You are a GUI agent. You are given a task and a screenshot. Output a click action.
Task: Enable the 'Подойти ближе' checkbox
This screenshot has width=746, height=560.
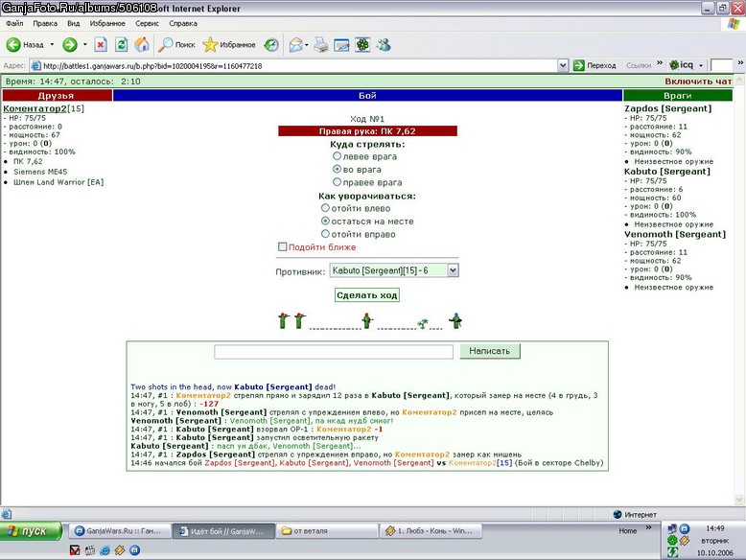tap(283, 247)
